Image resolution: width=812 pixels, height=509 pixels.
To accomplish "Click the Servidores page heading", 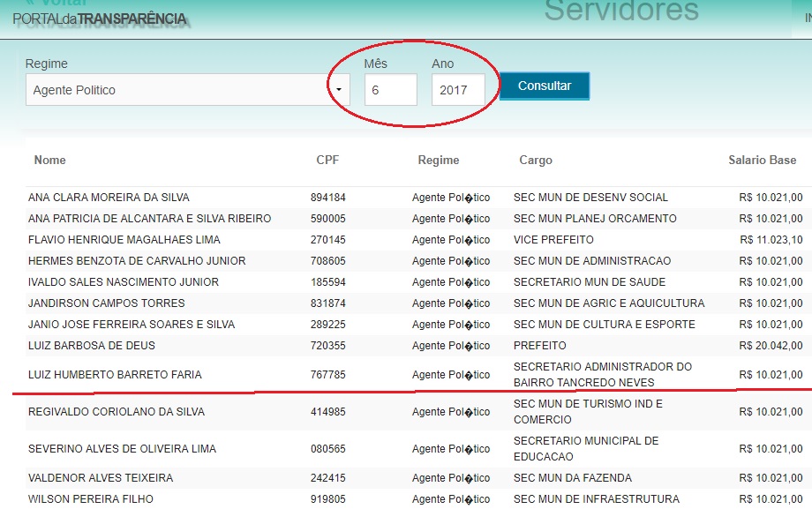I will 620,11.
